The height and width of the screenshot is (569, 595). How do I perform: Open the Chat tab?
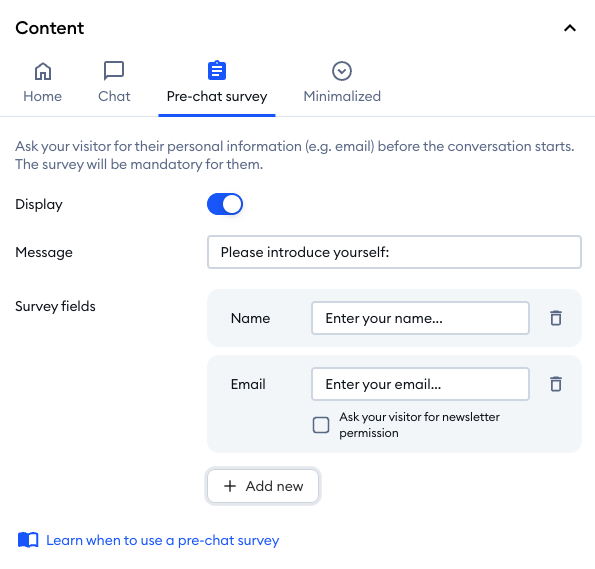(x=114, y=96)
